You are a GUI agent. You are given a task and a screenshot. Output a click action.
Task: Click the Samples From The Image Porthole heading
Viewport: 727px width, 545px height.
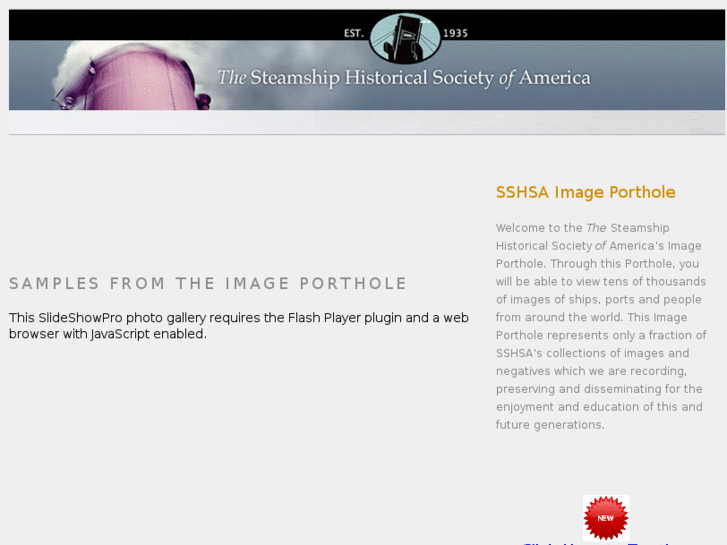[x=208, y=283]
